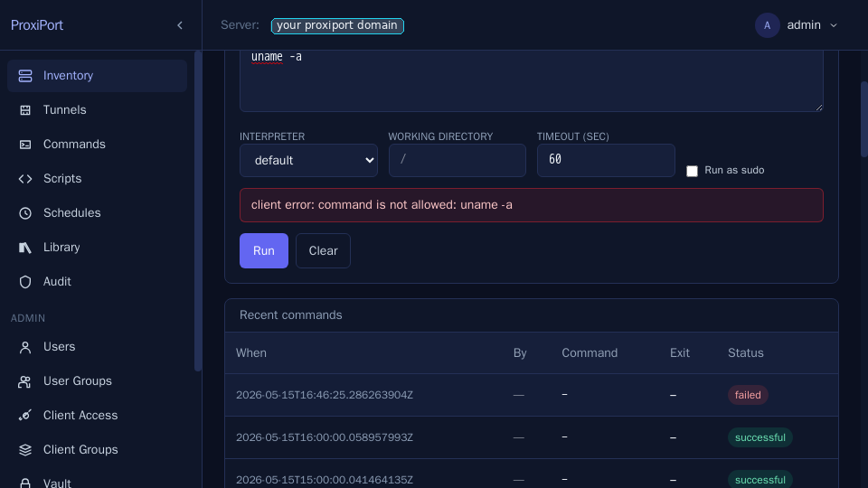This screenshot has width=868, height=488.
Task: Click the Library books icon
Action: (25, 248)
